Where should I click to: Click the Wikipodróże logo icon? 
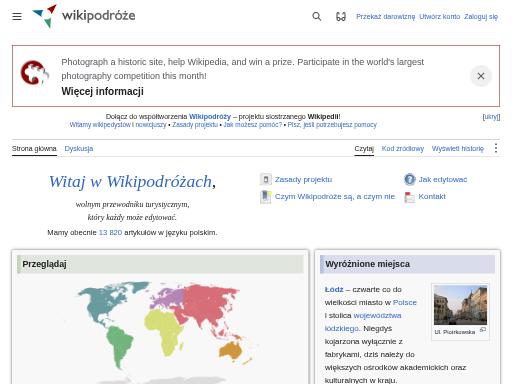pyautogui.click(x=45, y=16)
